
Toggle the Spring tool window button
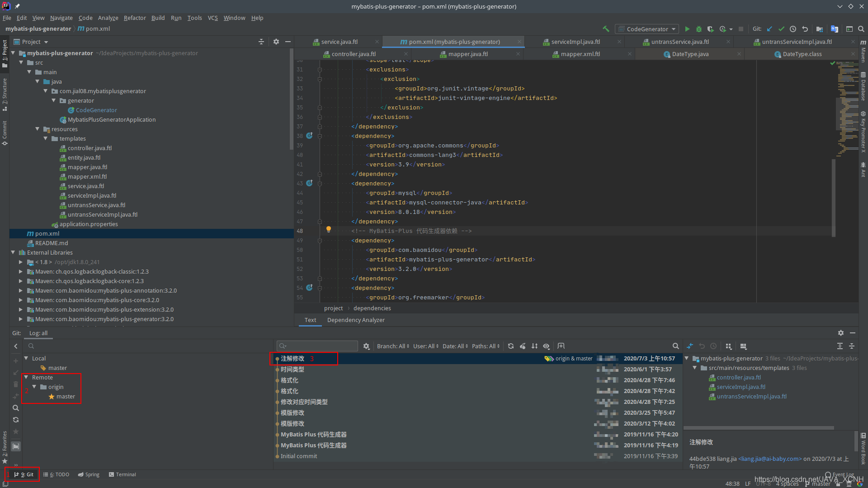(x=89, y=474)
